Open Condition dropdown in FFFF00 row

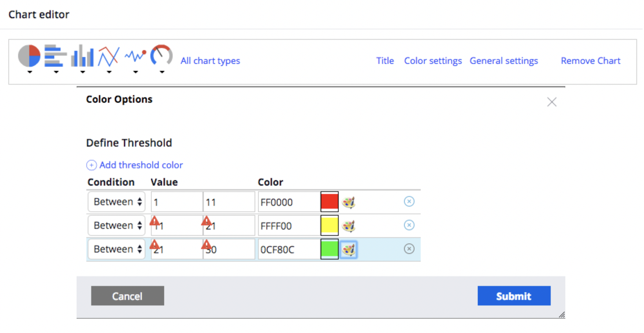click(x=116, y=225)
